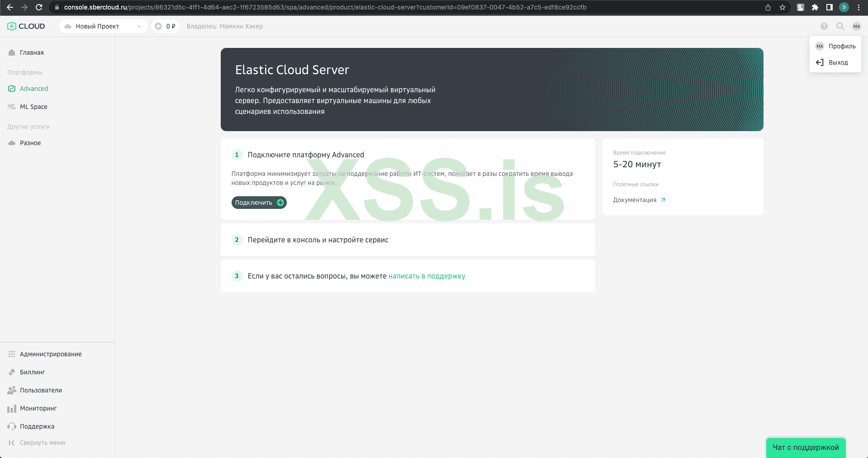Click the search magnifier icon
This screenshot has height=458, width=868.
tap(840, 26)
